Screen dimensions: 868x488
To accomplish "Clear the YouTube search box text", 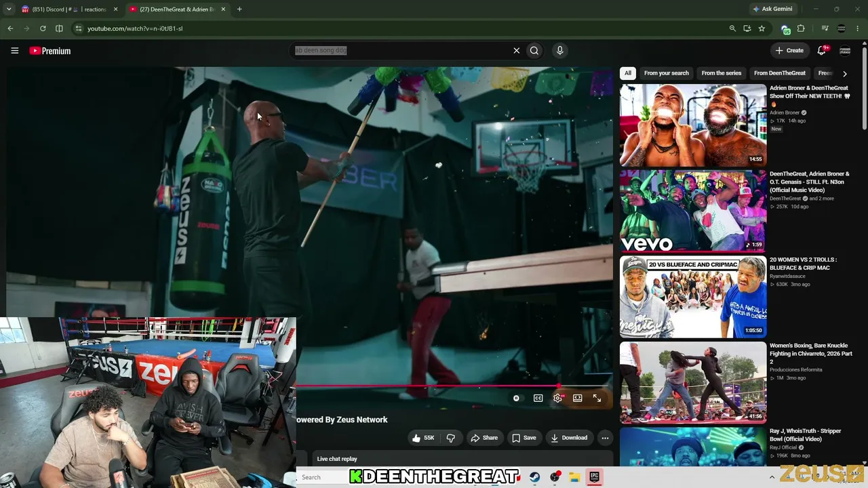I will 517,50.
